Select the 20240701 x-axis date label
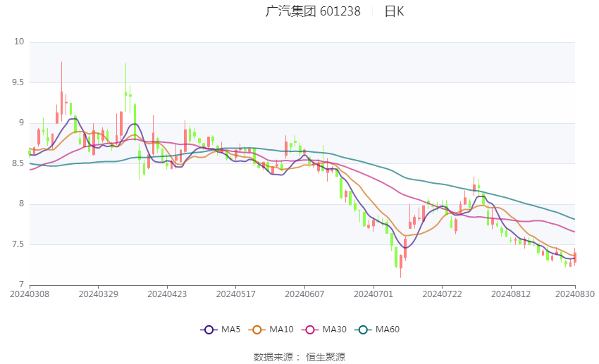Viewport: 599px width, 364px height. tap(373, 294)
